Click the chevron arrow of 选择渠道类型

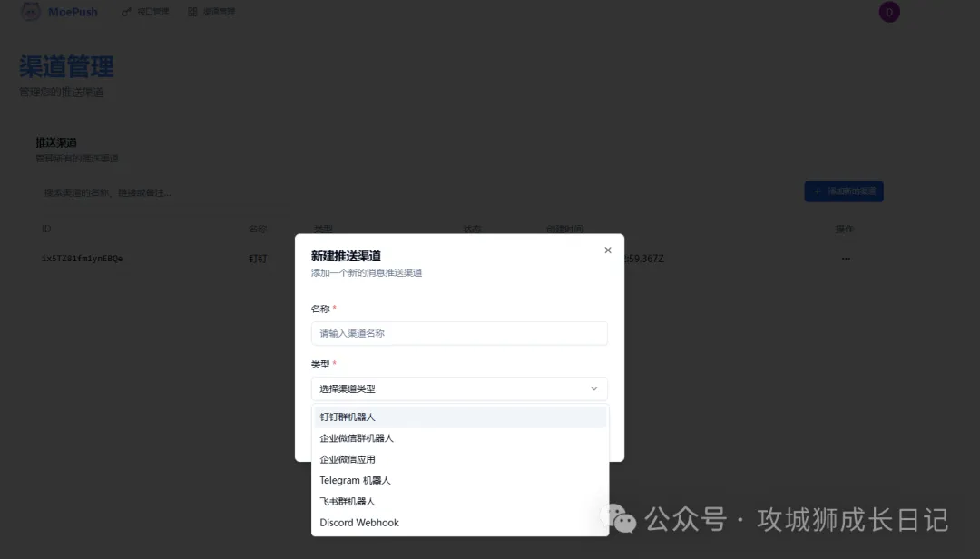594,389
